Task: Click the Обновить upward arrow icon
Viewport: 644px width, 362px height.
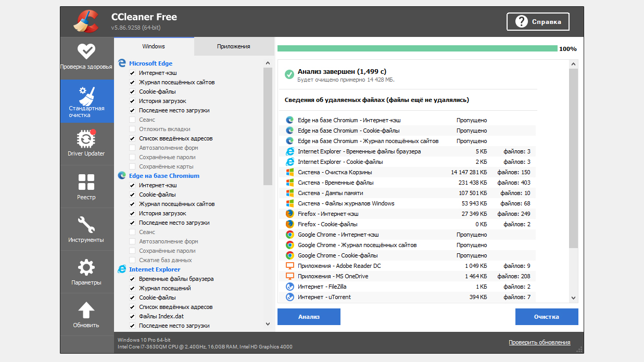Action: [86, 310]
